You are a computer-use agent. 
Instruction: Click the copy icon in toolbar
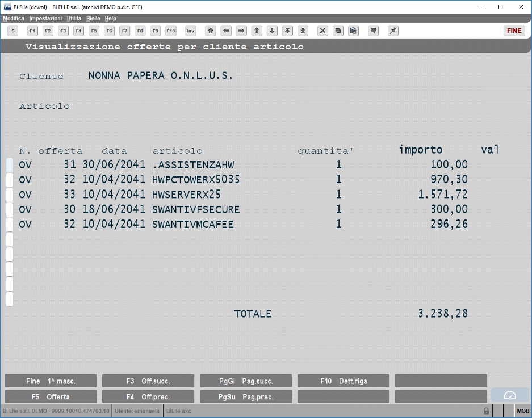pos(338,31)
